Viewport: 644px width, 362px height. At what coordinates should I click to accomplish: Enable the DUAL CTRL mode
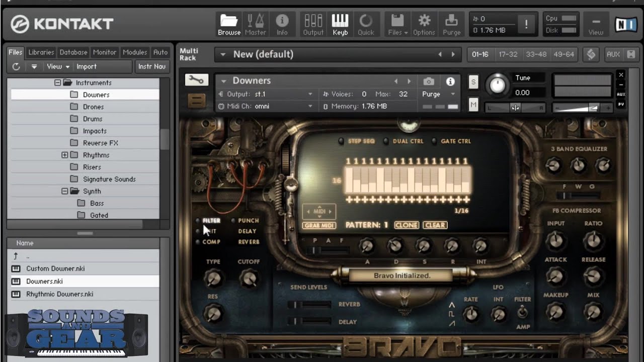click(x=404, y=141)
